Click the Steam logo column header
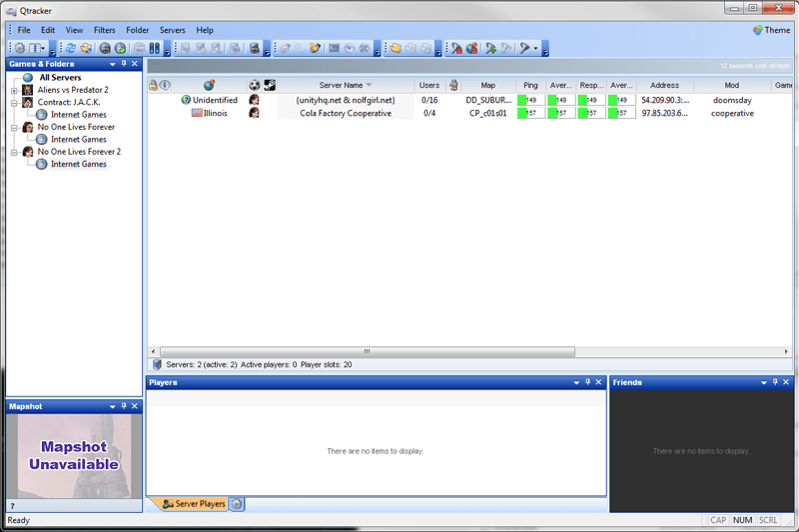Screen dimensions: 799x532 [270, 85]
